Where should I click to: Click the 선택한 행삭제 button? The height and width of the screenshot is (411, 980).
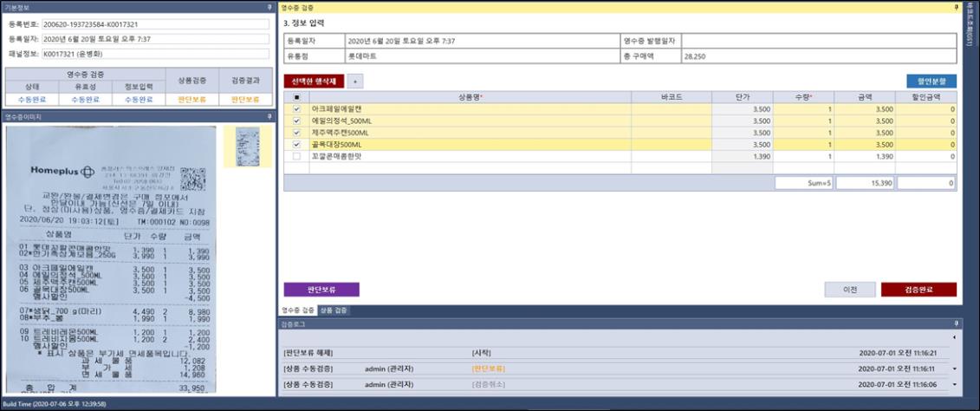pos(314,81)
